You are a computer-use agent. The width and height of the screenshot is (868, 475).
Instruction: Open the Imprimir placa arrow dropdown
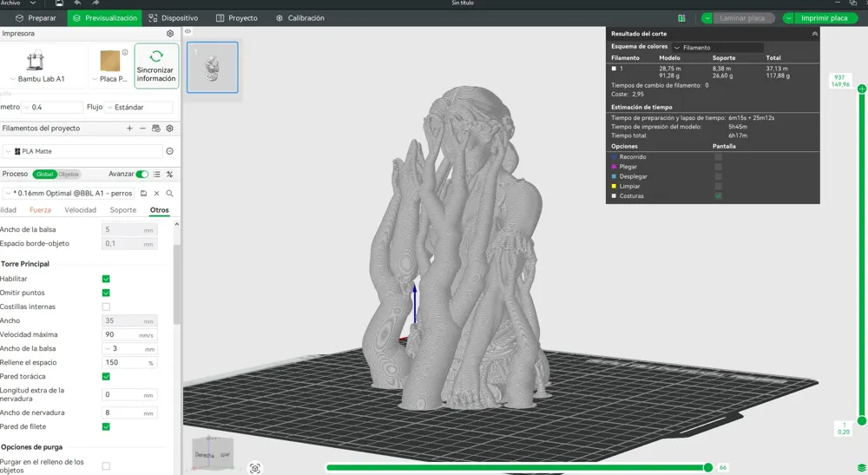[788, 18]
